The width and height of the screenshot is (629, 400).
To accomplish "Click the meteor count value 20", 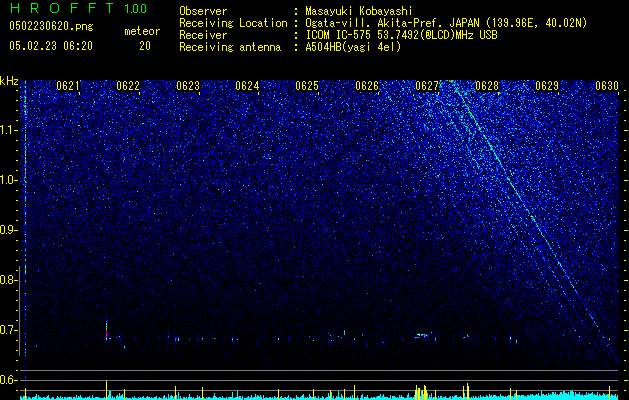I will (145, 46).
